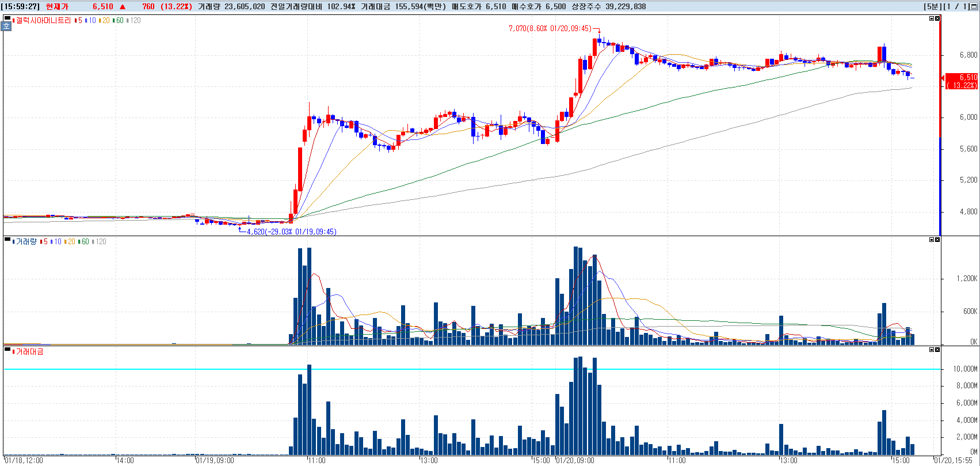Click the 전일거래량대비 102.94% header value
Viewport: 980px width, 466px height.
pyautogui.click(x=313, y=6)
